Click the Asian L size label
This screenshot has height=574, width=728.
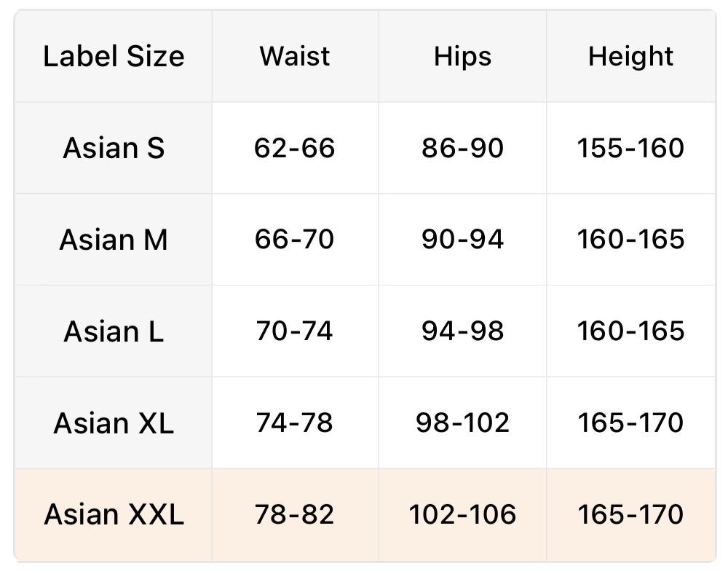click(114, 331)
